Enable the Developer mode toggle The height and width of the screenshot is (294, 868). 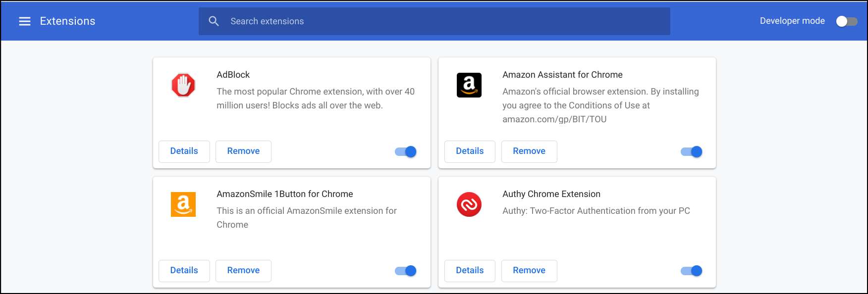[846, 21]
